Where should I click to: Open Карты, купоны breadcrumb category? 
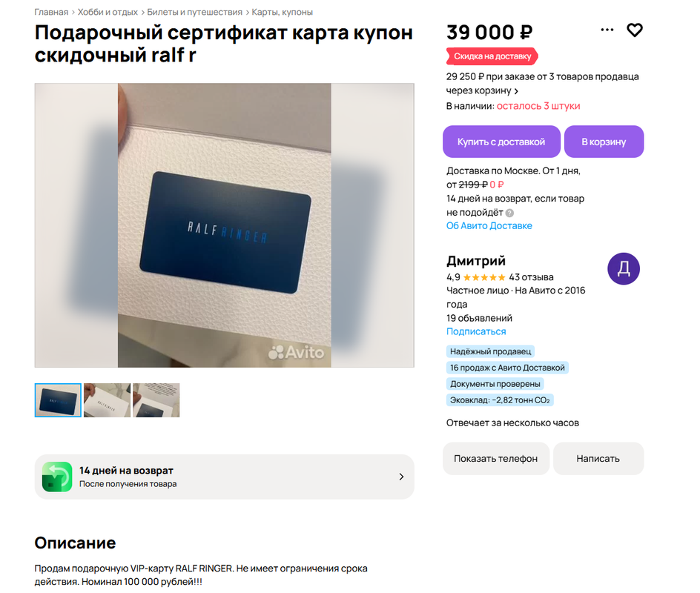[x=282, y=12]
